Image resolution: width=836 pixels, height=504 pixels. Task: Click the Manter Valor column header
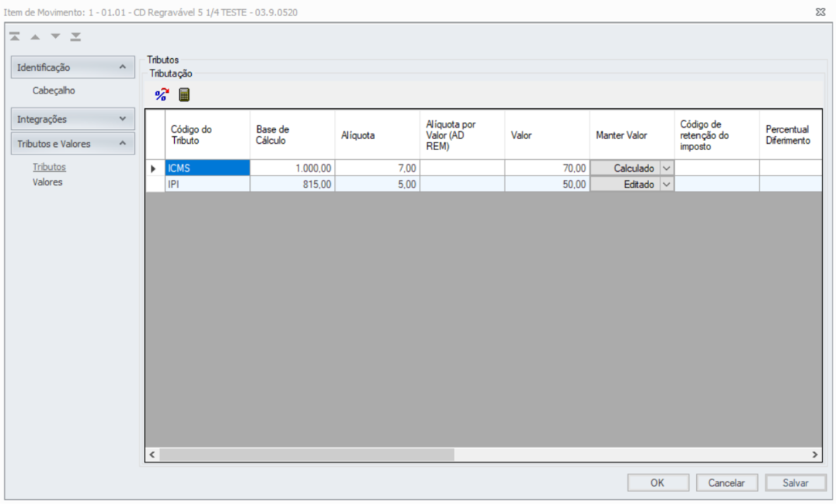[x=632, y=135]
